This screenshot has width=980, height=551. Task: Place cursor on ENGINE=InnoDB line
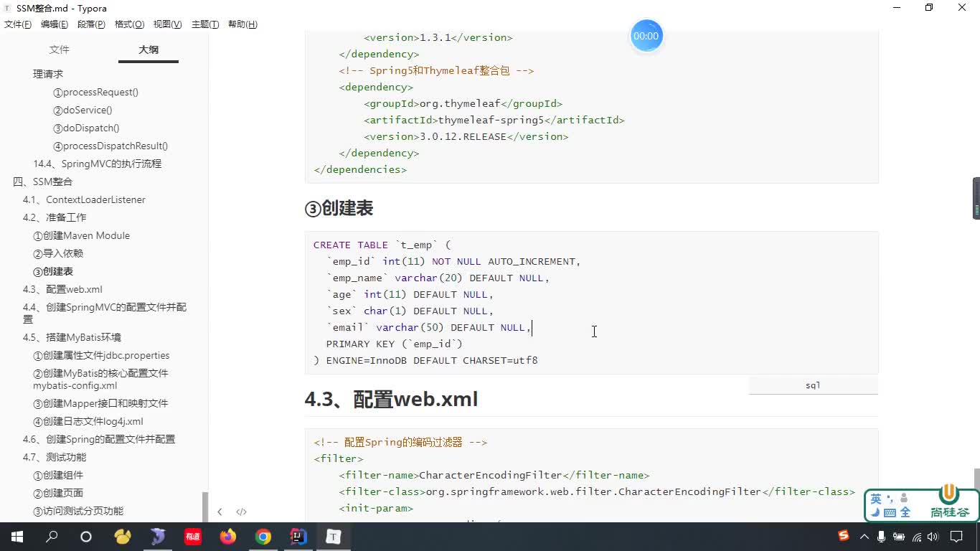[425, 360]
